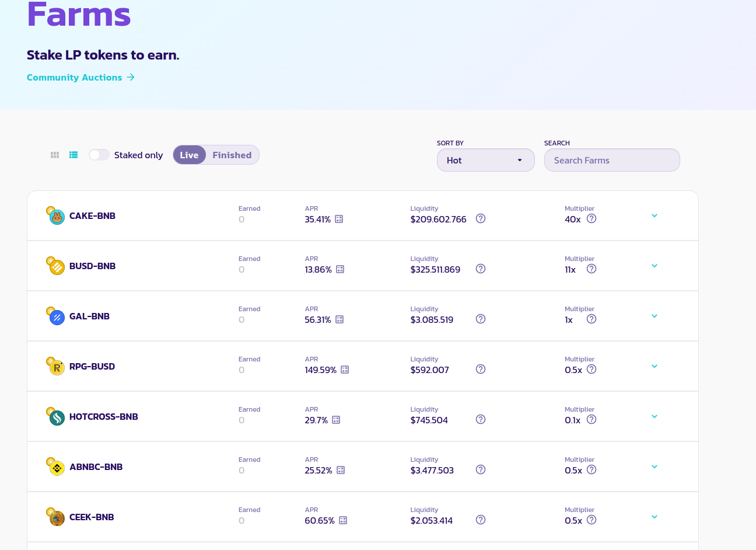Screen dimensions: 756x550
Task: Open APR calculator for RPG-BUSD
Action: pos(345,370)
